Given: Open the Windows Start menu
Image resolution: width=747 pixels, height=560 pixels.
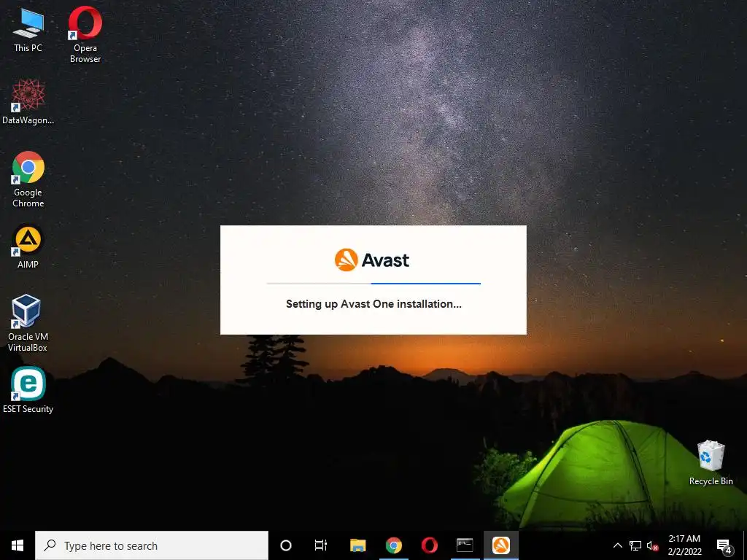Looking at the screenshot, I should (x=18, y=545).
